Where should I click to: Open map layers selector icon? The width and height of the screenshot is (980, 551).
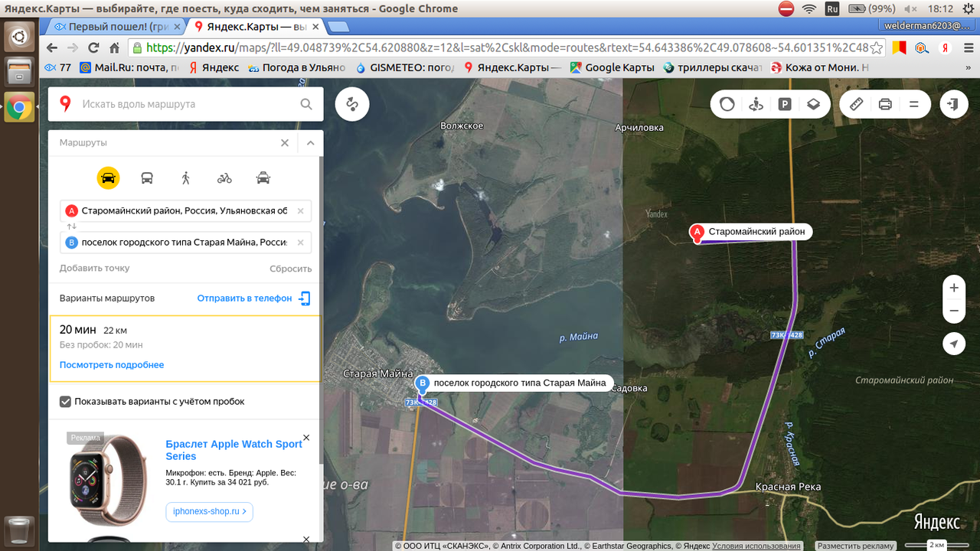point(813,104)
